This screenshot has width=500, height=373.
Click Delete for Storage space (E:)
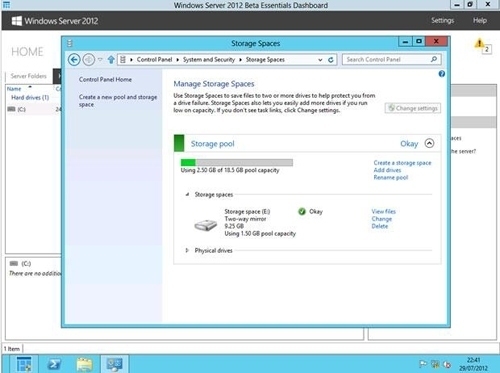[x=380, y=226]
